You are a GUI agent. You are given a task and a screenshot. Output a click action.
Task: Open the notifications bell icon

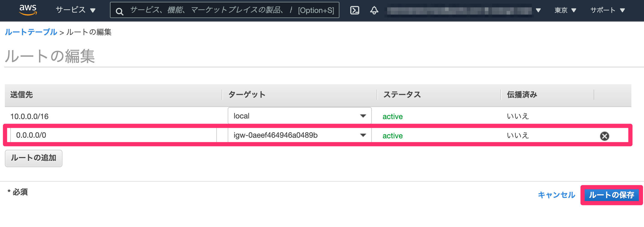(x=374, y=10)
